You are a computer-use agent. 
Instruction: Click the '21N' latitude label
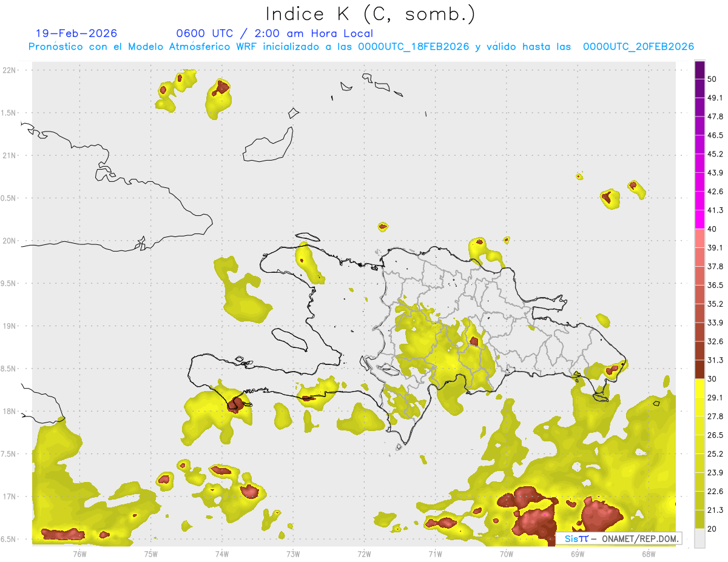click(x=9, y=155)
